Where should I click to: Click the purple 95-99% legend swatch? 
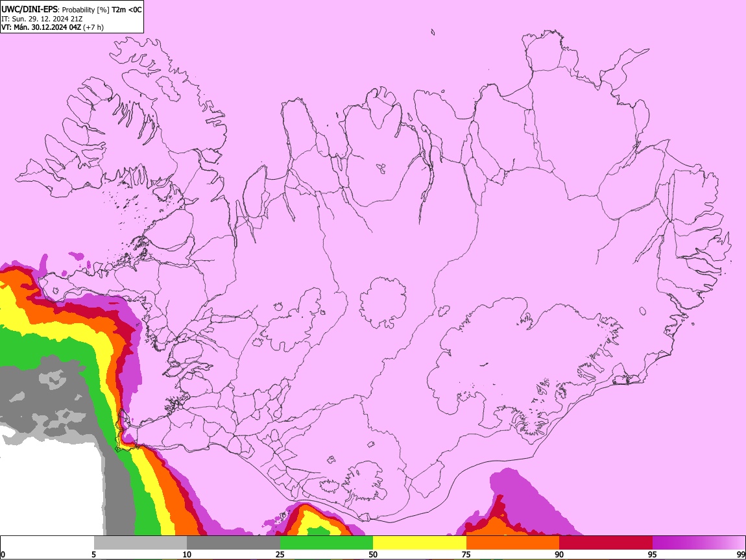(699, 543)
